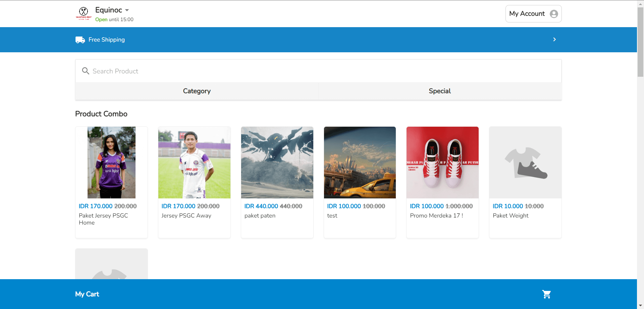Viewport: 644px width, 309px height.
Task: Click the shopping cart icon
Action: point(547,294)
